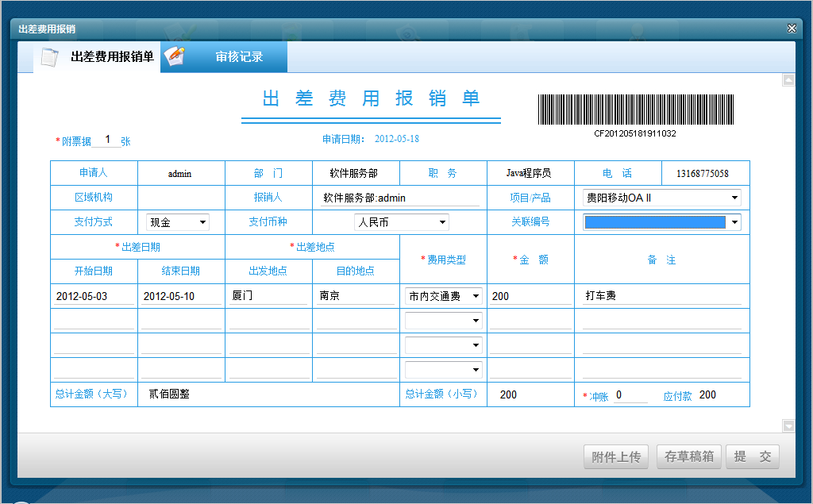Image resolution: width=813 pixels, height=504 pixels.
Task: Click the 总计金额（小写） value 200
Action: [508, 395]
